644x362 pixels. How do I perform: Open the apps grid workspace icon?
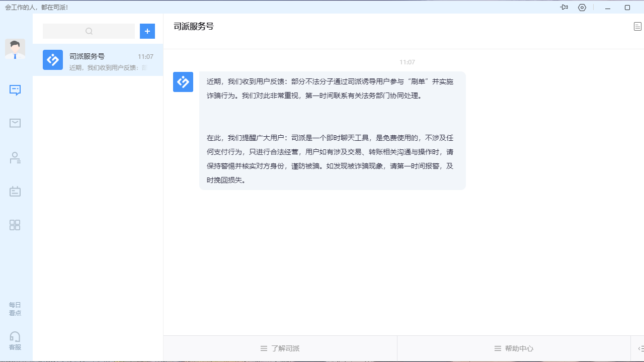click(x=15, y=225)
